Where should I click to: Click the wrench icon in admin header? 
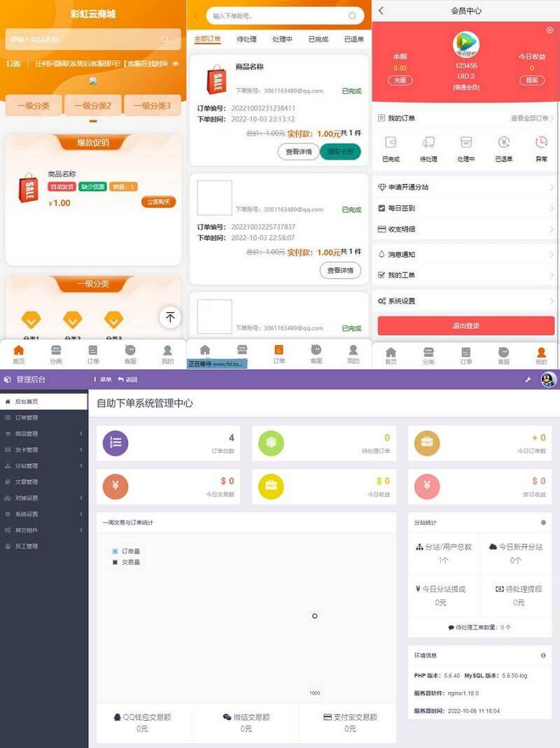pos(528,379)
